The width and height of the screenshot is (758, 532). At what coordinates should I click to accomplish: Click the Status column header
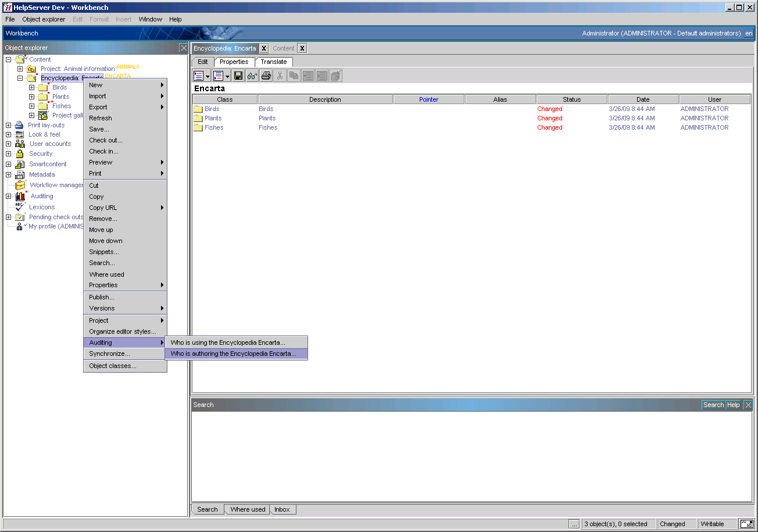572,99
